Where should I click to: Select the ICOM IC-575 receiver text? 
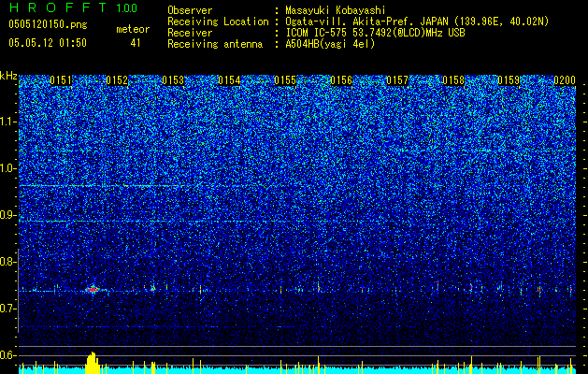375,33
